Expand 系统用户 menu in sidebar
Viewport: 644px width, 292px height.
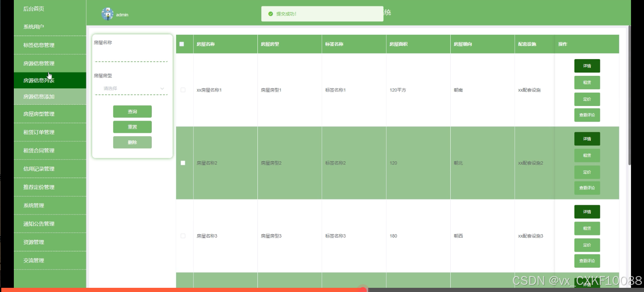click(x=50, y=27)
